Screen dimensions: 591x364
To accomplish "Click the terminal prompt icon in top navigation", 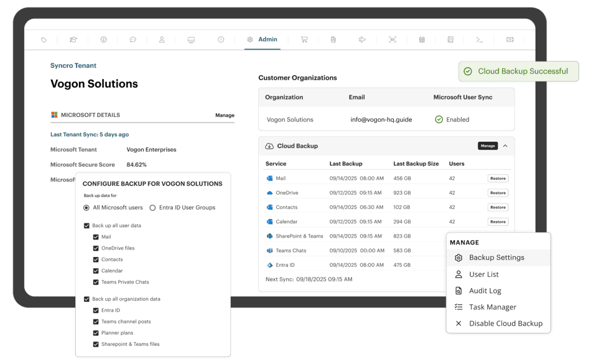I will click(480, 40).
